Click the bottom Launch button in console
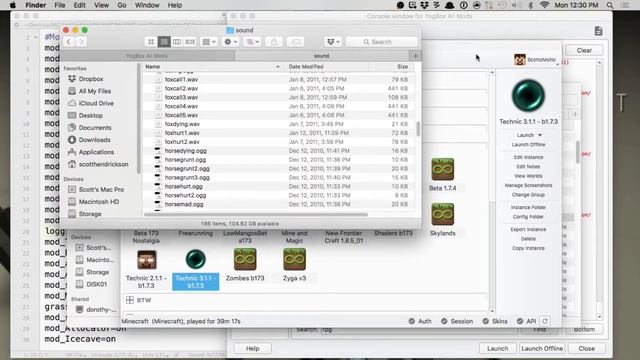 pyautogui.click(x=498, y=349)
